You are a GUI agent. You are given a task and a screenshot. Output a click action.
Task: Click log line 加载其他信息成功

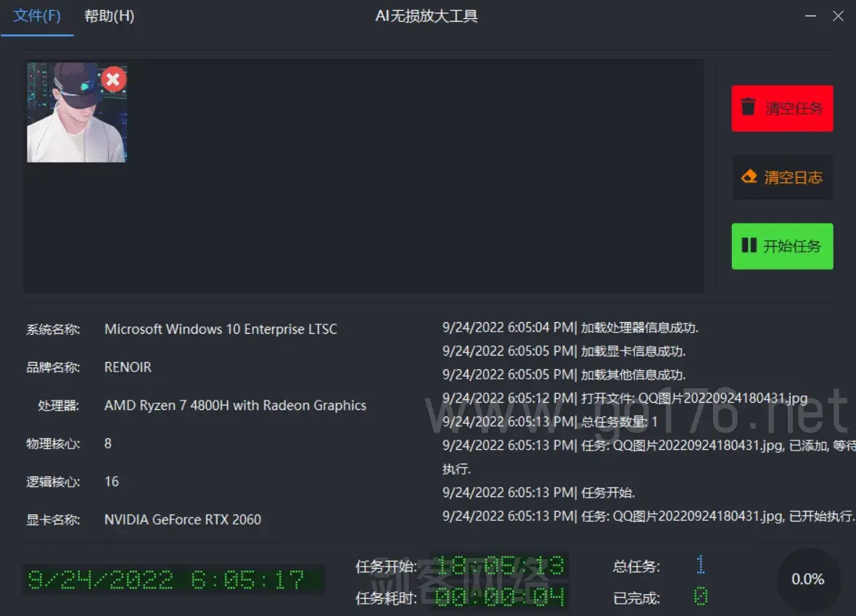564,374
